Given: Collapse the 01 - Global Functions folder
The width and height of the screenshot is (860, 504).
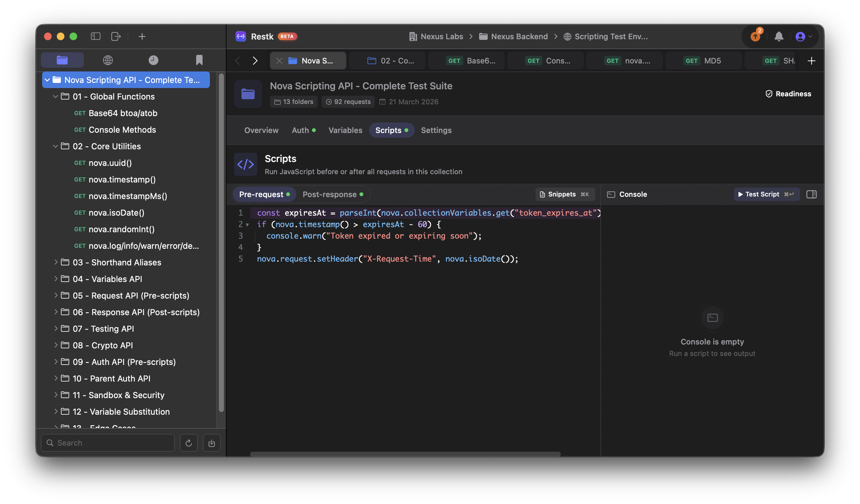Looking at the screenshot, I should pyautogui.click(x=55, y=97).
